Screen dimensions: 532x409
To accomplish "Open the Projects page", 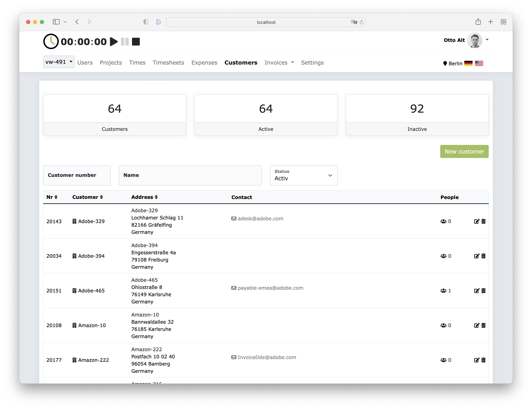I will (111, 63).
